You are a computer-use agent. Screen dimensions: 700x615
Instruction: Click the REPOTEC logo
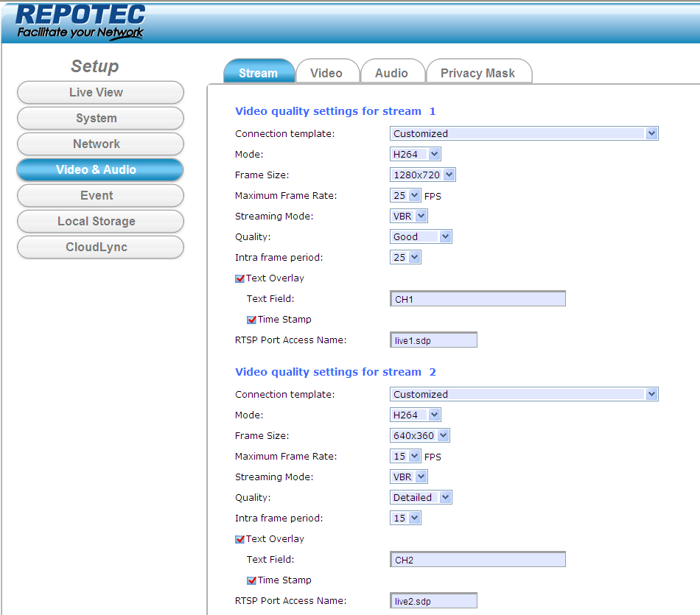click(80, 21)
